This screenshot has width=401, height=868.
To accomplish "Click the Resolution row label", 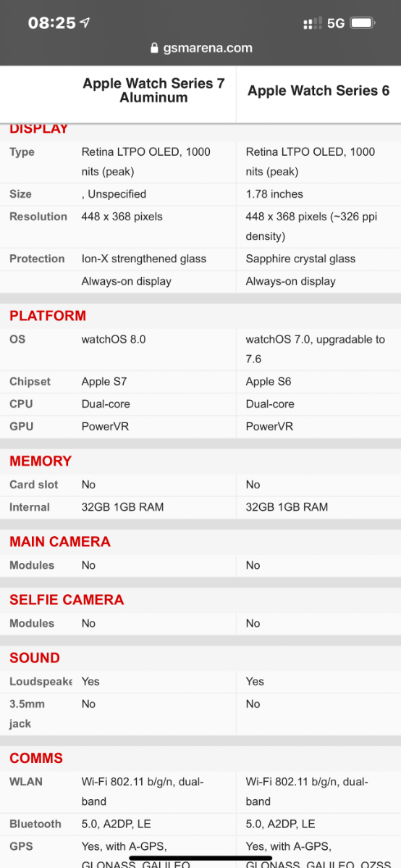I will (38, 217).
